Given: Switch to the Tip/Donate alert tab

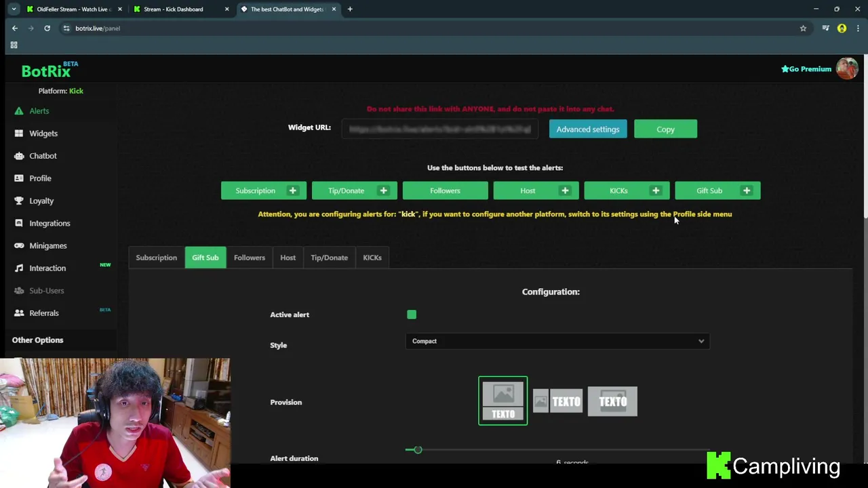Looking at the screenshot, I should click(329, 258).
